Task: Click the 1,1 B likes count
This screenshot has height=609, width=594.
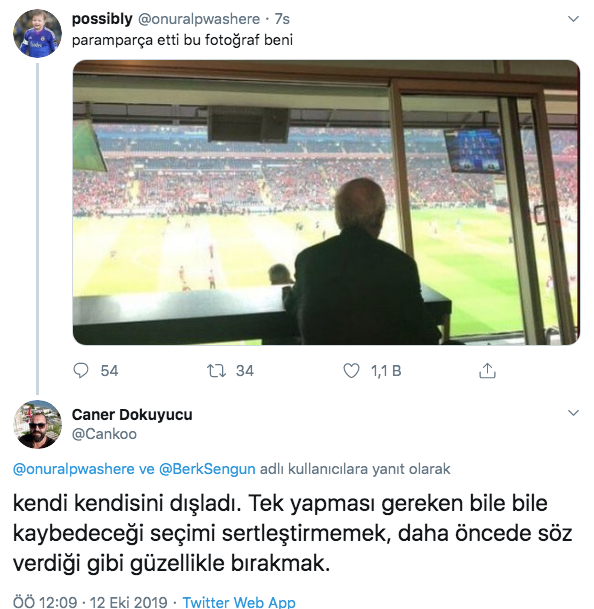Action: pyautogui.click(x=386, y=371)
